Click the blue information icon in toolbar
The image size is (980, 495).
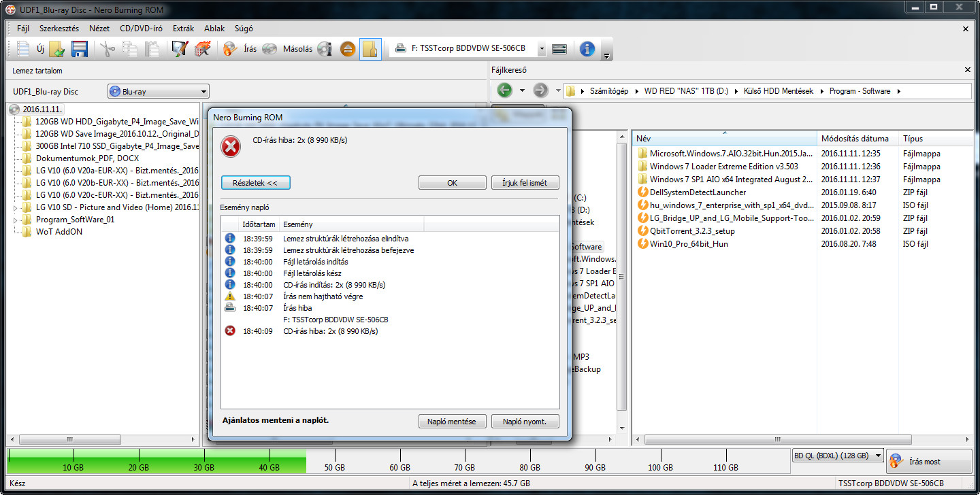tap(587, 49)
